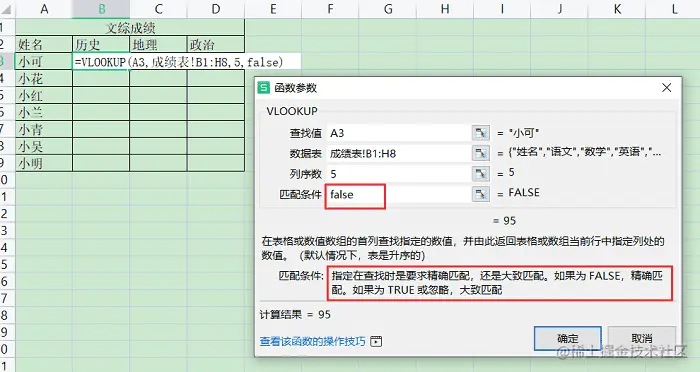
Task: Click the VLOOKUP formula in cell B3
Action: (179, 62)
